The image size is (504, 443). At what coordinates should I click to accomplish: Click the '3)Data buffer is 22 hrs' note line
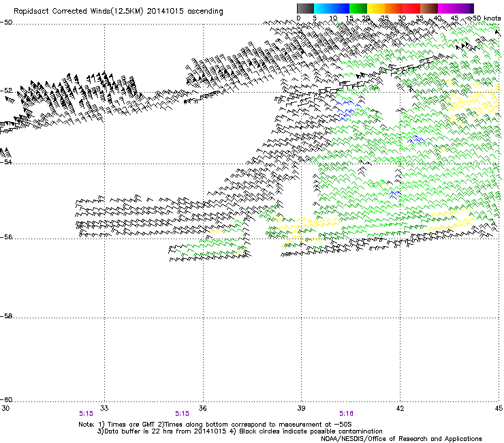coord(240,431)
